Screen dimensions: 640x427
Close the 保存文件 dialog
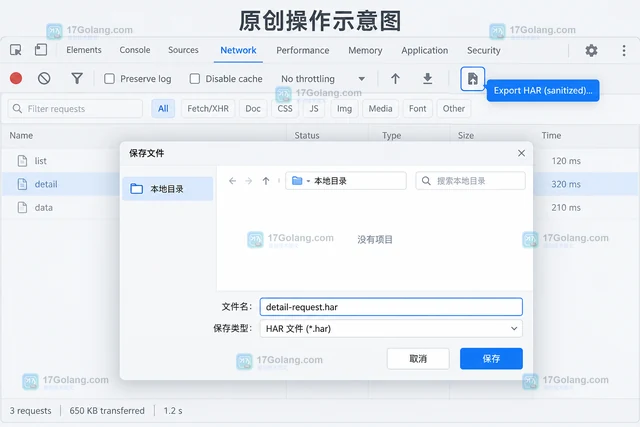521,153
